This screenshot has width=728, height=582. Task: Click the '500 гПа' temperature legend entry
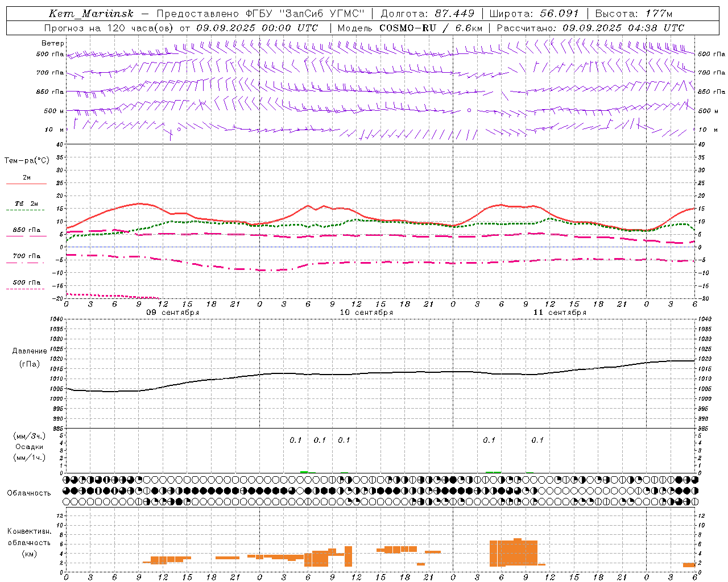[27, 282]
